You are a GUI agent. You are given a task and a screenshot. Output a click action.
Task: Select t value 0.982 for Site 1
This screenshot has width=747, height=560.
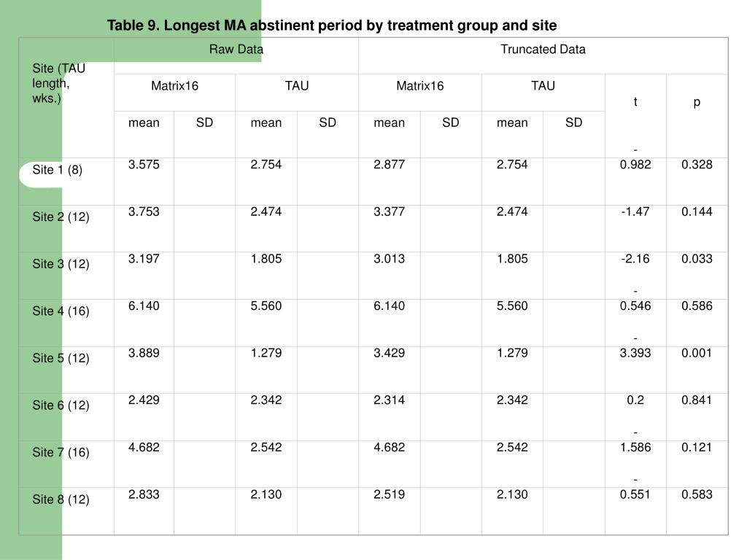635,164
